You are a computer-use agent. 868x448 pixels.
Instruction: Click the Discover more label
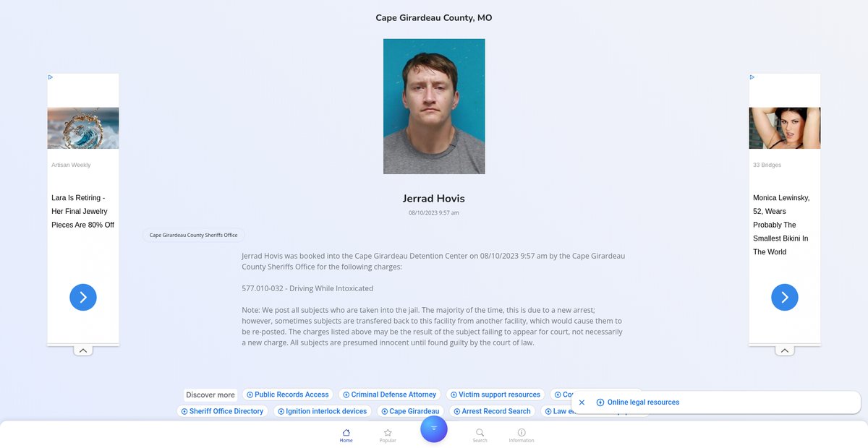(210, 395)
